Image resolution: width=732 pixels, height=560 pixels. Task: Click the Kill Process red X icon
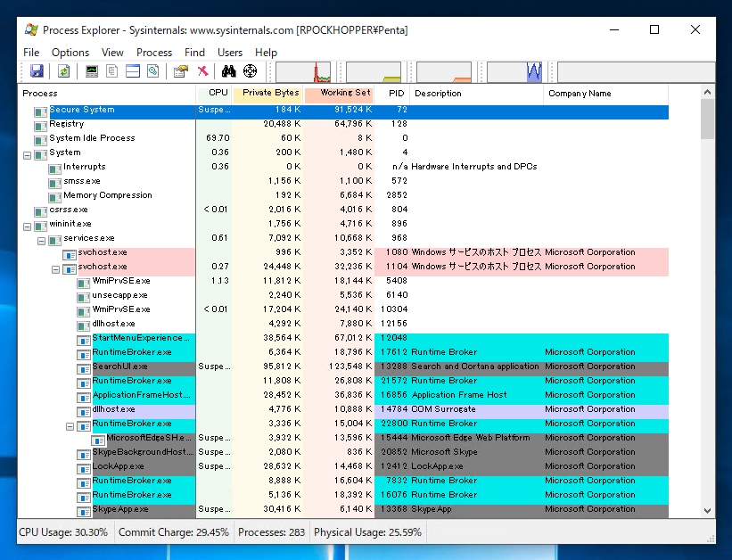[x=203, y=70]
